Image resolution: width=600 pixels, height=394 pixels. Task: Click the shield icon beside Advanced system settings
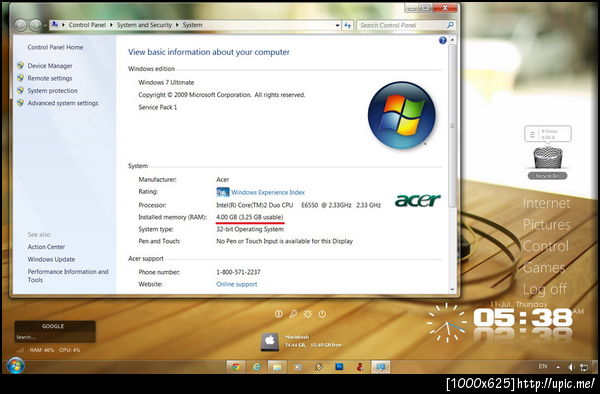point(20,103)
